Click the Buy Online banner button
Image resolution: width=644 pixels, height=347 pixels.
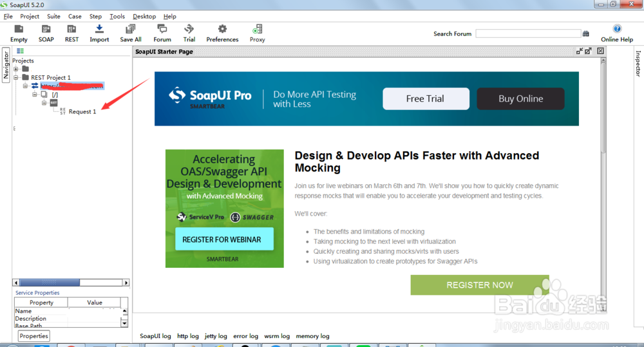[x=520, y=98]
